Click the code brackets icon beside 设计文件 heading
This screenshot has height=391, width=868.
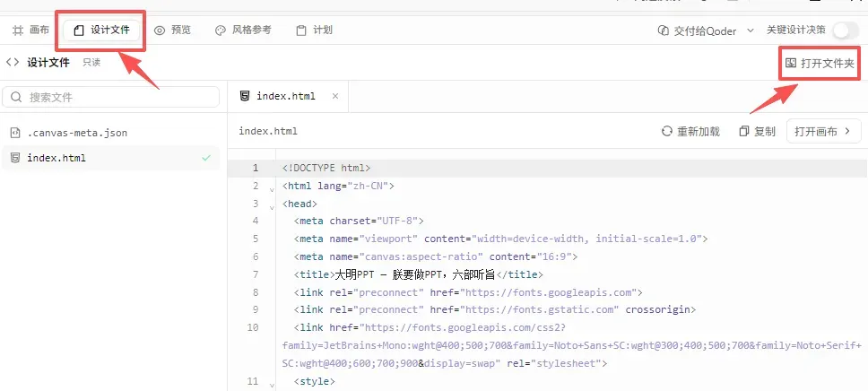click(x=13, y=62)
